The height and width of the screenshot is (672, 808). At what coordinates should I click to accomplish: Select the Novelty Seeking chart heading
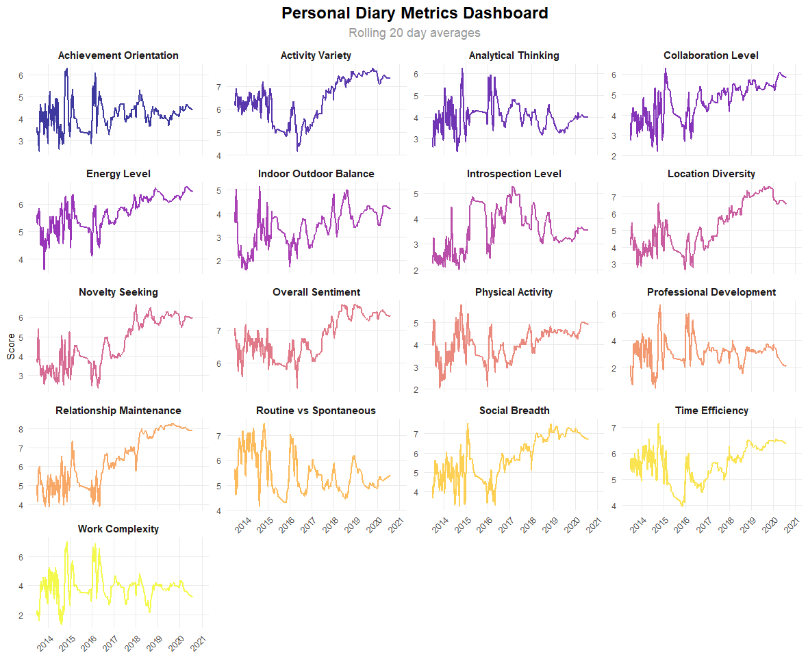pos(118,292)
